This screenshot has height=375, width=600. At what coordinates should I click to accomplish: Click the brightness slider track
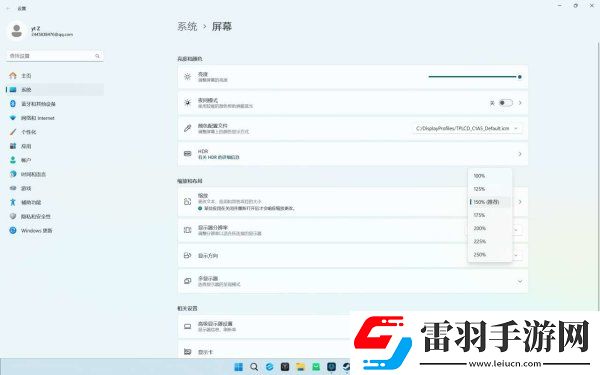(x=473, y=77)
